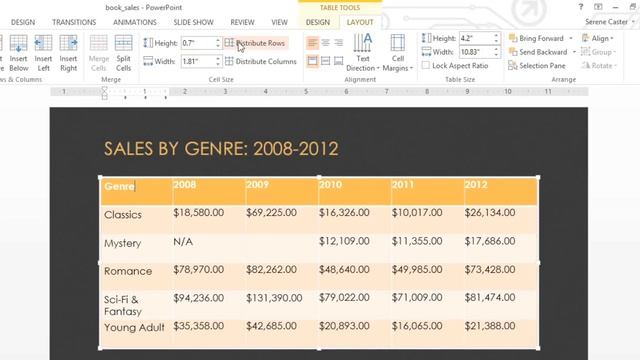Align cell text to bottom

[338, 61]
